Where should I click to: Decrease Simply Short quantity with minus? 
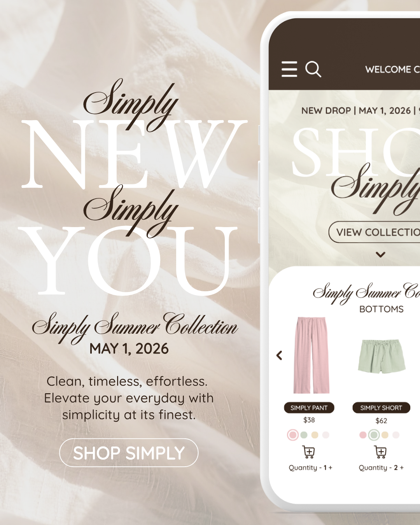(391, 467)
